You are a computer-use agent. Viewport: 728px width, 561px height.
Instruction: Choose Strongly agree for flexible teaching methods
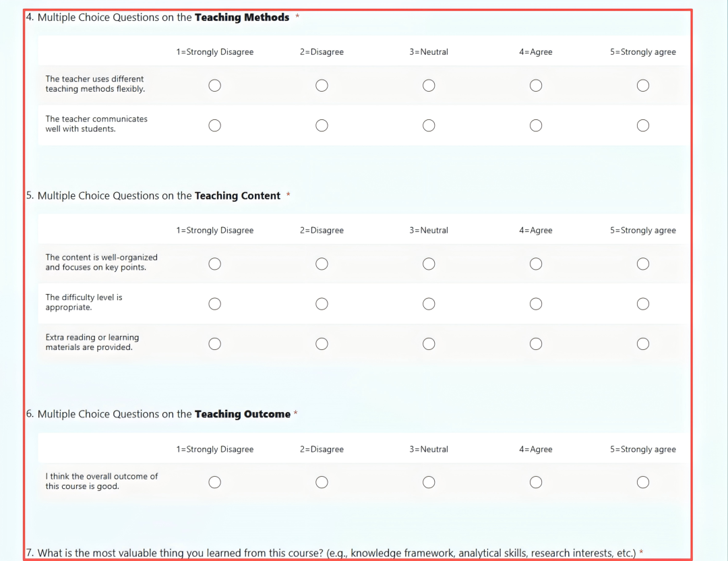pos(643,85)
